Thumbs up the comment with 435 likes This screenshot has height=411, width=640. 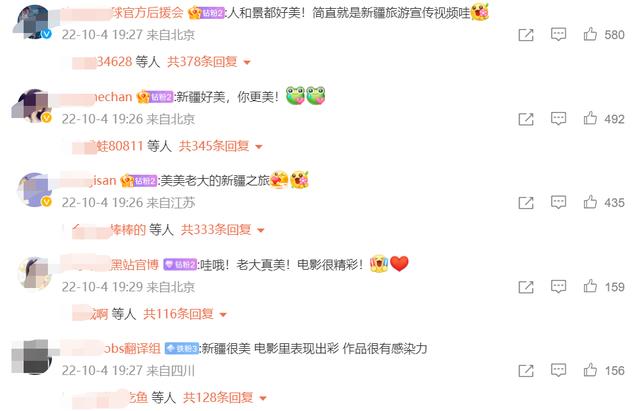590,202
